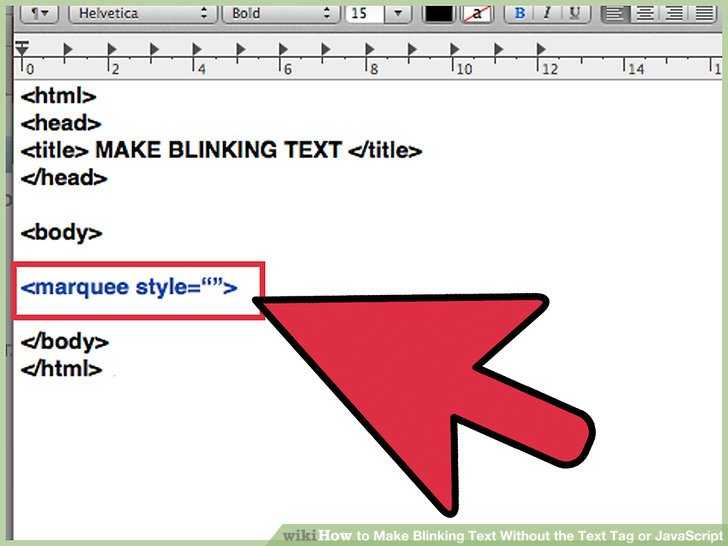Click the MAKE BLINKING TEXT title line
728x546 pixels.
pyautogui.click(x=221, y=150)
